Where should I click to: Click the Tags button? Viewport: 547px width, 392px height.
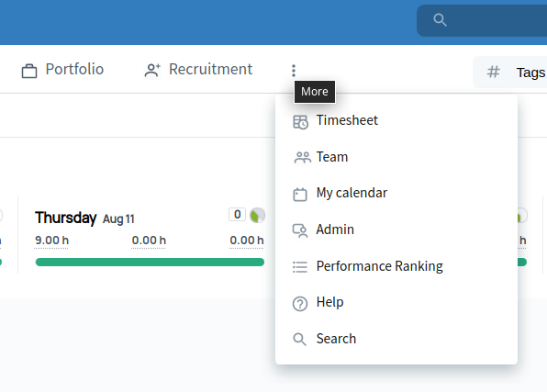coord(510,73)
